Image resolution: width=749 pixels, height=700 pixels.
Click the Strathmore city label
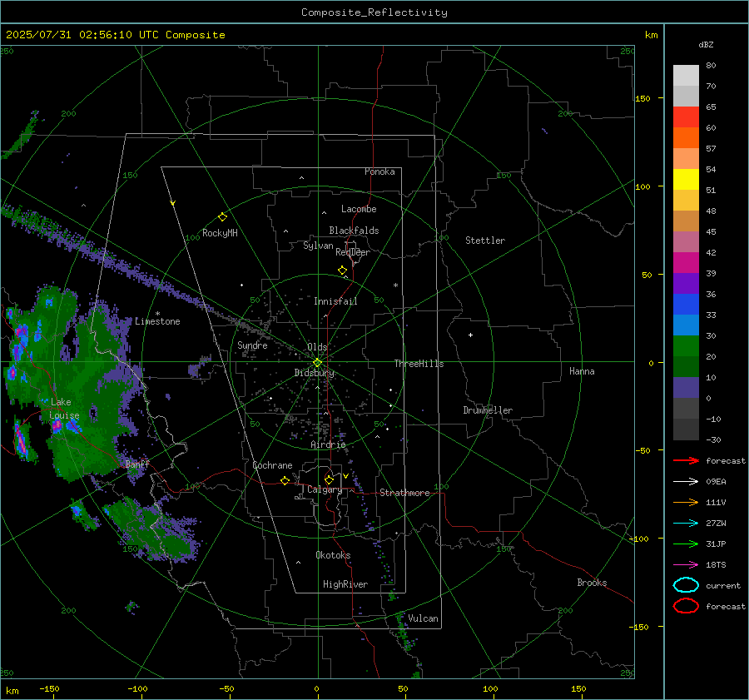(x=404, y=493)
